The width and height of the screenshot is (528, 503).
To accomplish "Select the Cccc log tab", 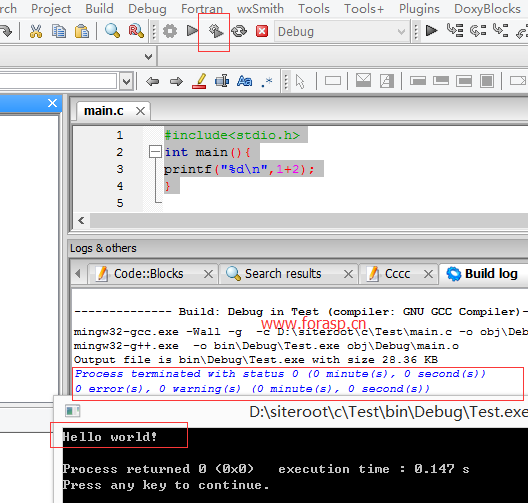I will [398, 274].
